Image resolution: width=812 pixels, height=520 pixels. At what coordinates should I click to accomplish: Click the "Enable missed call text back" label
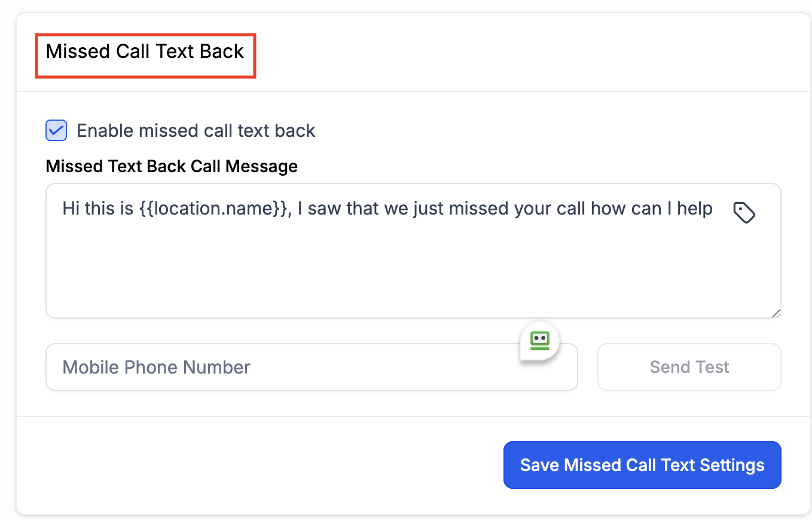[196, 130]
